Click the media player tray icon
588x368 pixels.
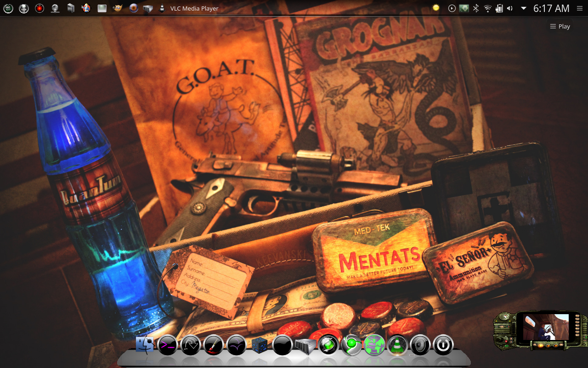click(x=452, y=8)
